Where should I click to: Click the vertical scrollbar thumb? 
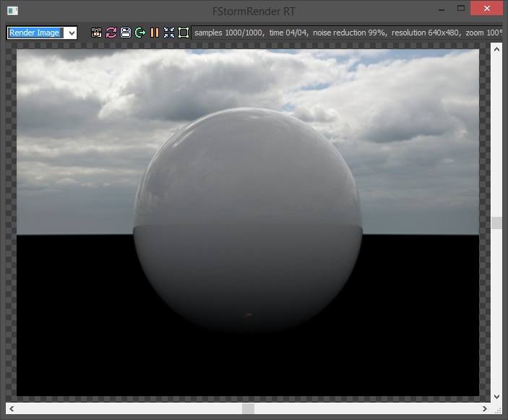tap(496, 223)
